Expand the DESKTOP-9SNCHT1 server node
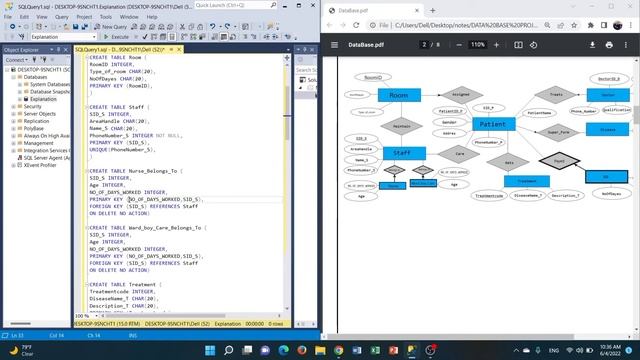The width and height of the screenshot is (640, 360). point(7,70)
